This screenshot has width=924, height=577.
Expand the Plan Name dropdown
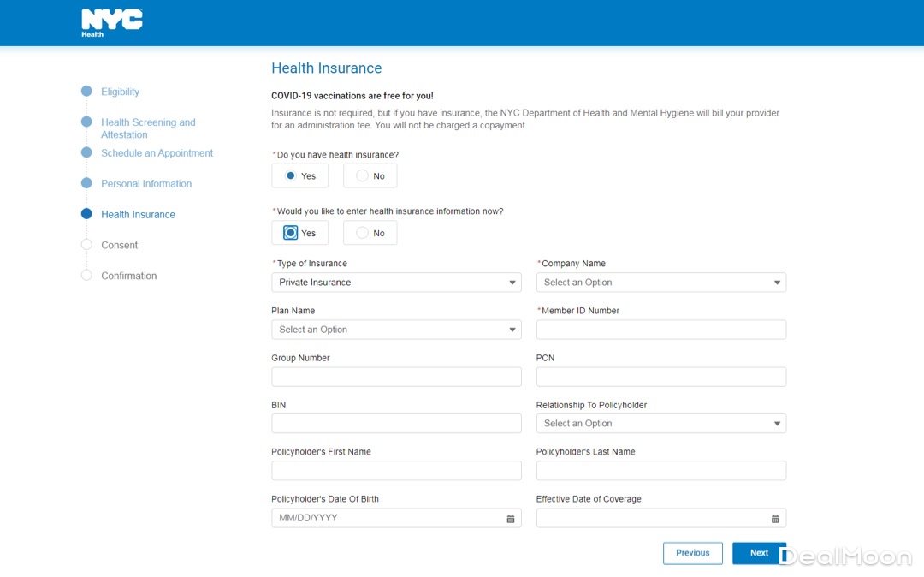[x=396, y=330]
